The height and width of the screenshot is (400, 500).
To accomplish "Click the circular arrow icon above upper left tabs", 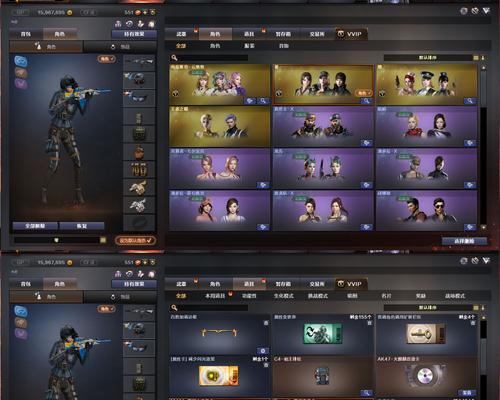I will [129, 23].
